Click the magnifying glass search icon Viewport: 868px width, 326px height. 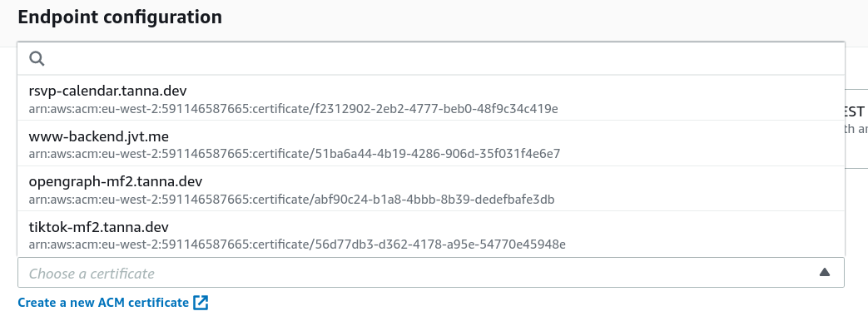tap(37, 59)
